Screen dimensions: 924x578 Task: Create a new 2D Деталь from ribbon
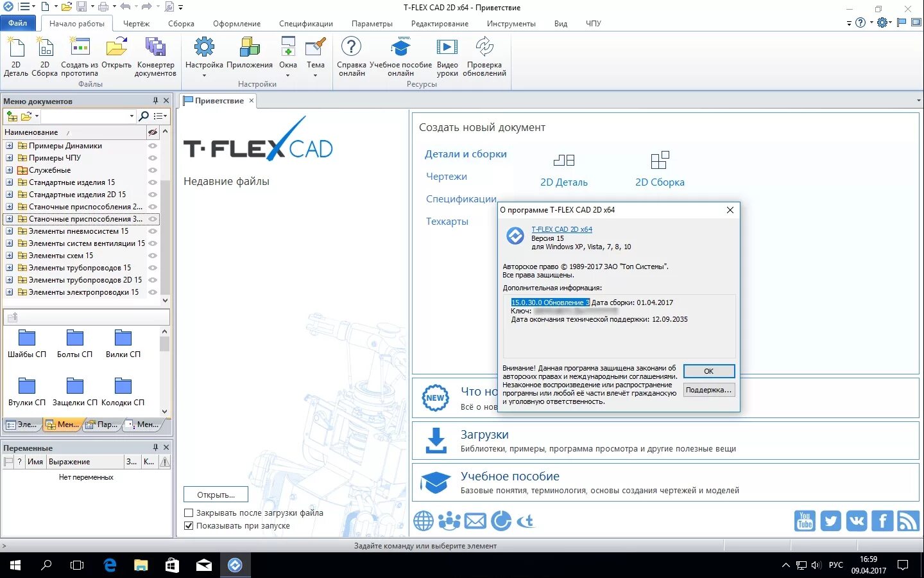[16, 57]
